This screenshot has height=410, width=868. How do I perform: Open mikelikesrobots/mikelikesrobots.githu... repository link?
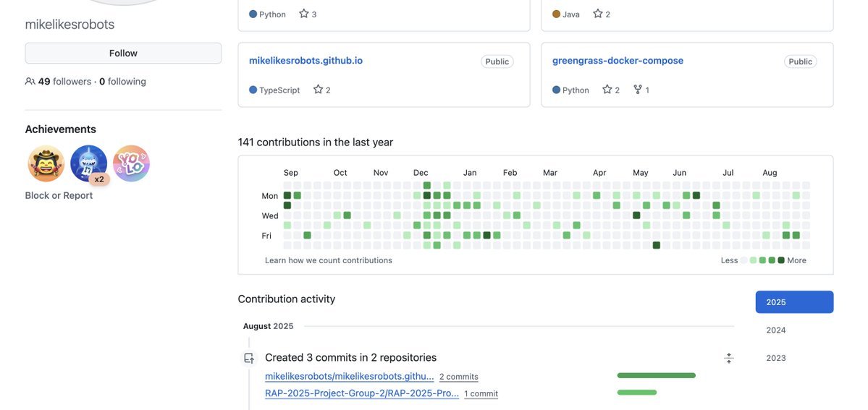(x=350, y=376)
